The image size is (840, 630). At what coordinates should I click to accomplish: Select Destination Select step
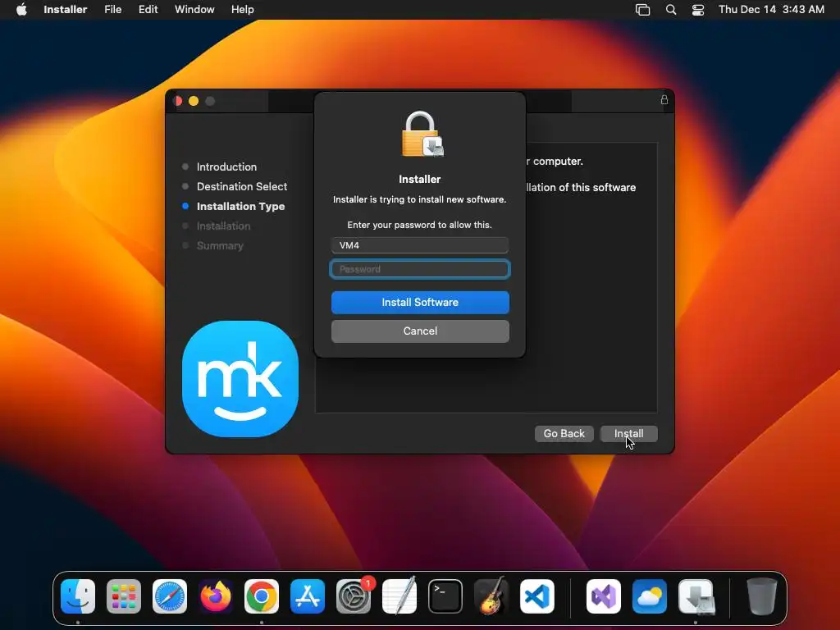click(242, 186)
